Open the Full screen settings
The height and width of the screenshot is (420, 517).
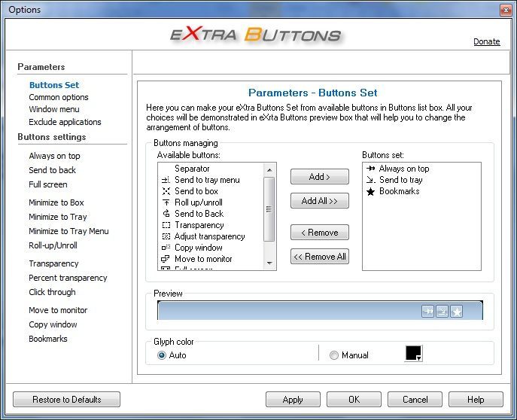(x=48, y=184)
